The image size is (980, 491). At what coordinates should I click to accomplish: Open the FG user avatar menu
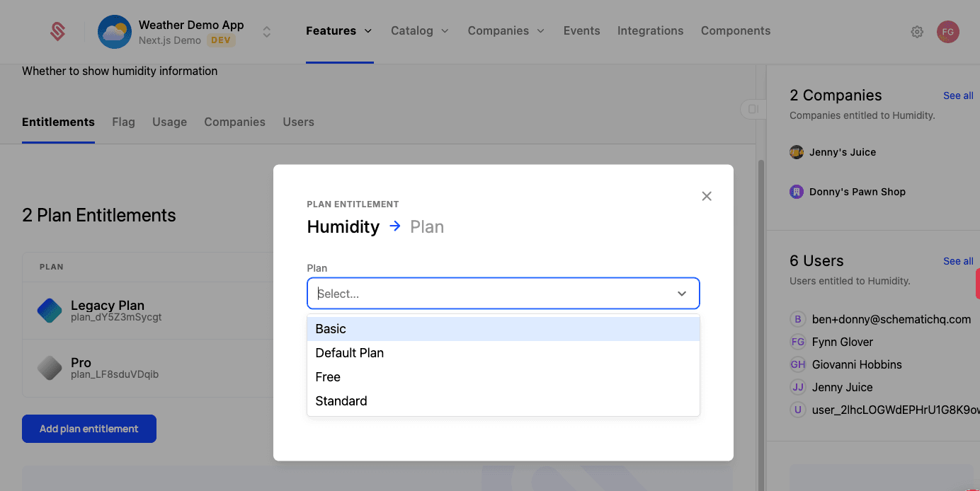tap(947, 32)
